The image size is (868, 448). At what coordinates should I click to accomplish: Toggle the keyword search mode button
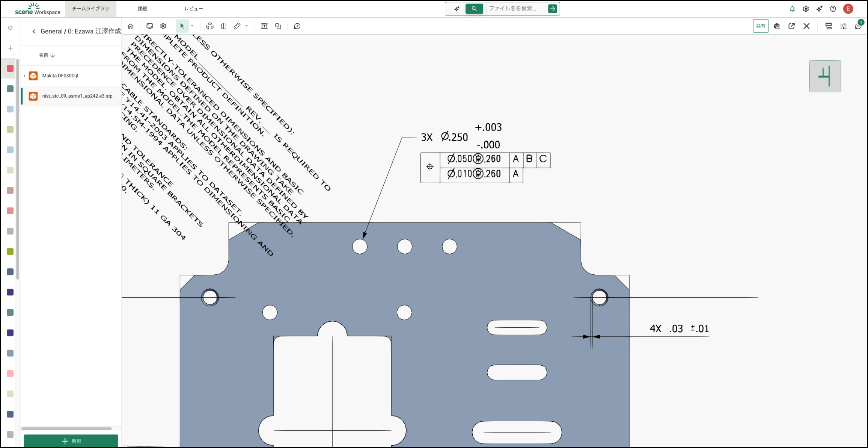(474, 9)
